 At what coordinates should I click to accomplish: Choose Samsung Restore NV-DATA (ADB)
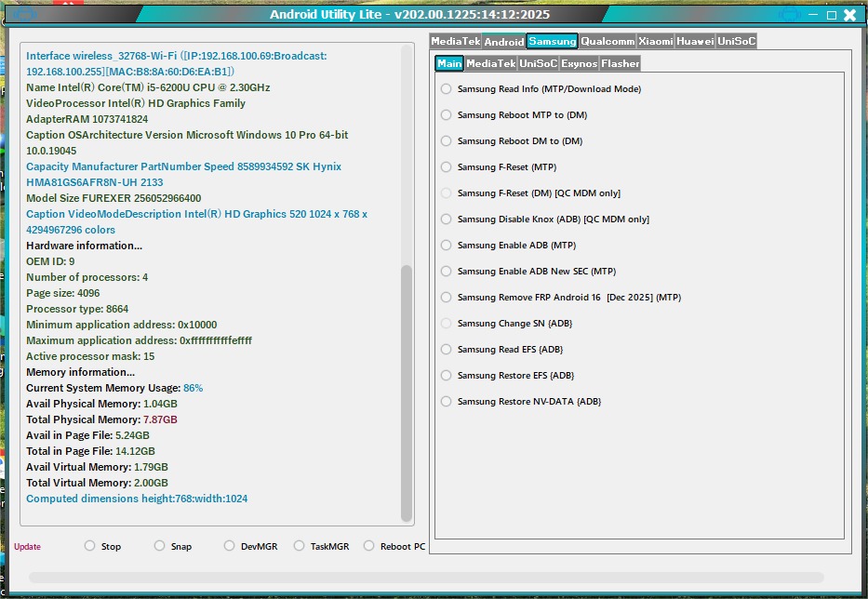tap(521, 402)
